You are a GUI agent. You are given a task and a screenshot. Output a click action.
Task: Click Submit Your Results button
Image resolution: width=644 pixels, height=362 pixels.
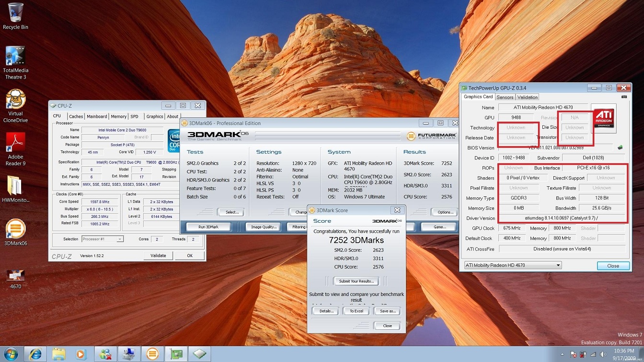point(356,281)
